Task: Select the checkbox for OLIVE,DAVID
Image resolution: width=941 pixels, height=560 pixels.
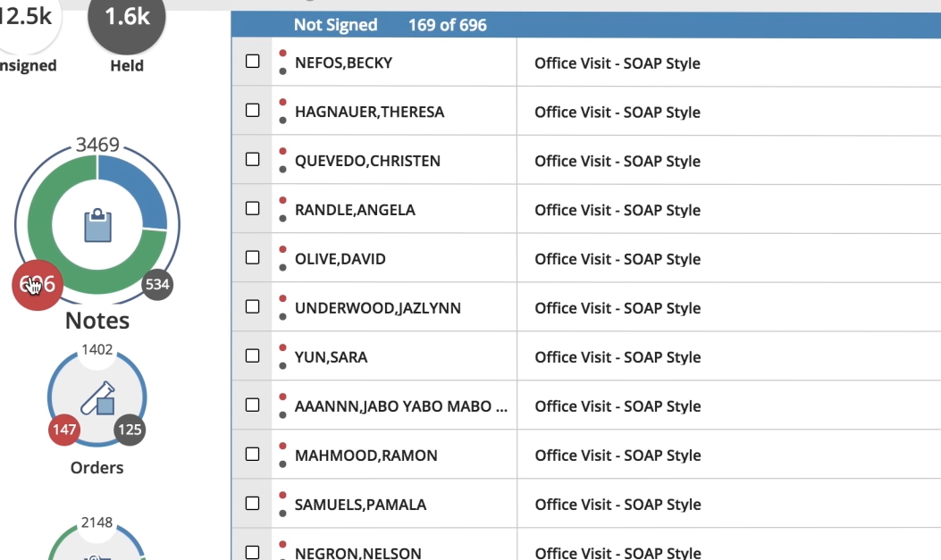Action: (253, 257)
